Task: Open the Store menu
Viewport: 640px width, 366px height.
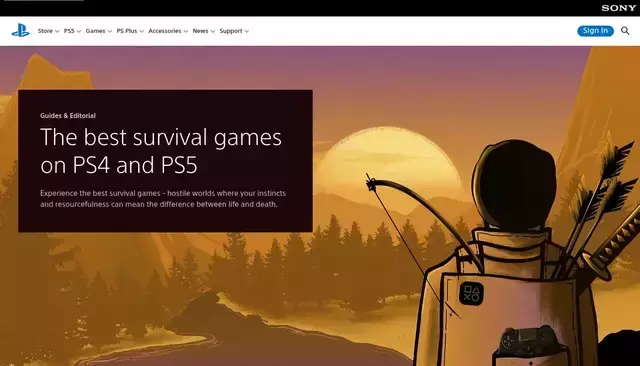Action: 45,31
